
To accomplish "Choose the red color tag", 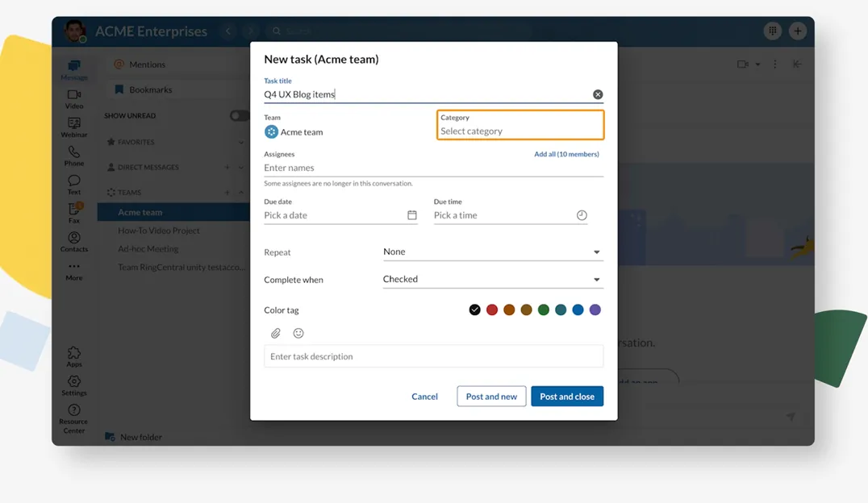I will click(492, 310).
